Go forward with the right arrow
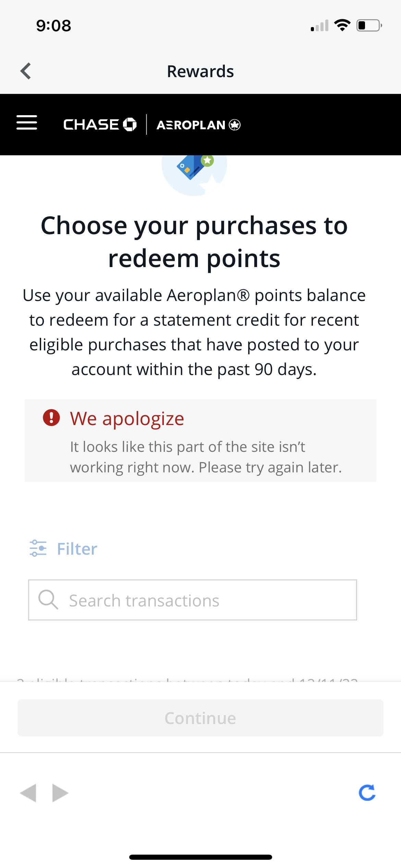401x868 pixels. (60, 793)
